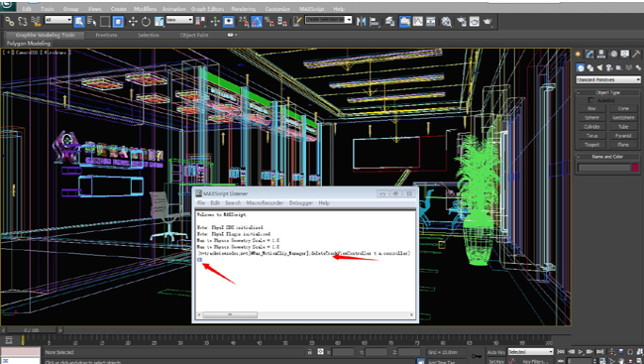Create a Box primitive

(591, 108)
